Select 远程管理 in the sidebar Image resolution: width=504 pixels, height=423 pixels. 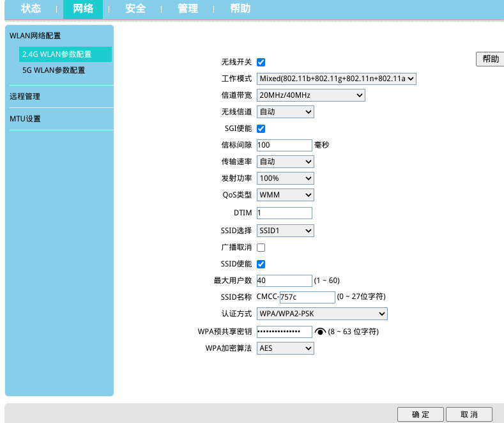(25, 96)
